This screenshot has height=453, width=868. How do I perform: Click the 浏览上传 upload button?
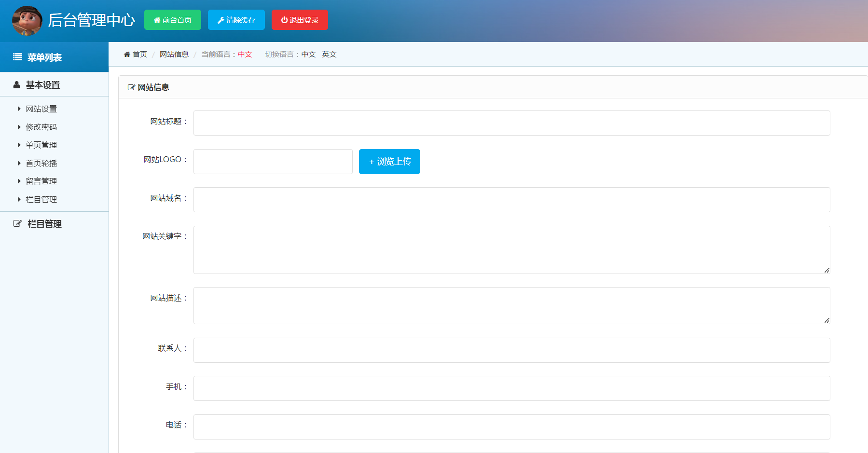point(389,162)
